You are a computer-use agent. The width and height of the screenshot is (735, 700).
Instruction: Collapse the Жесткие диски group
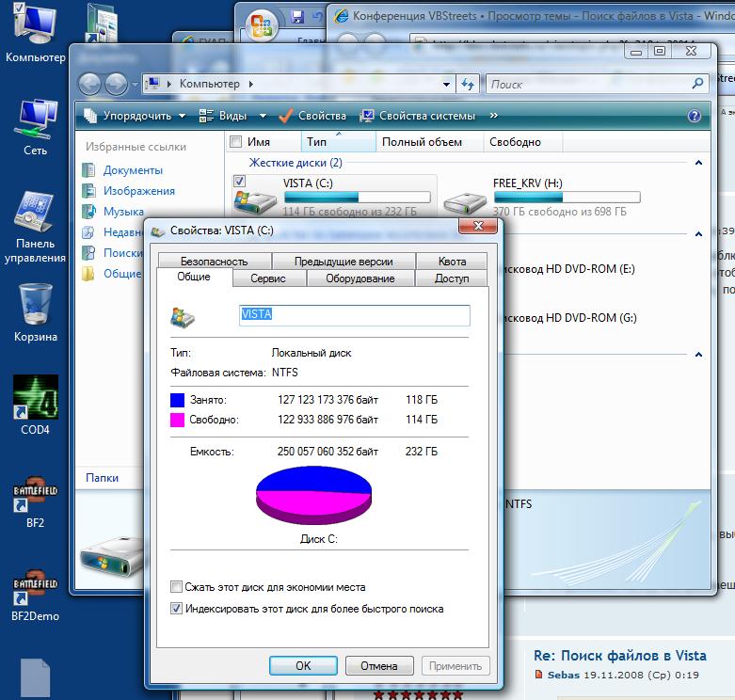point(698,163)
